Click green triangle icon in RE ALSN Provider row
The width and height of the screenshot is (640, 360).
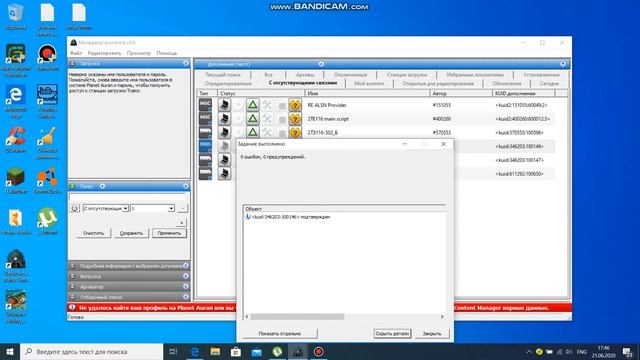coord(253,105)
